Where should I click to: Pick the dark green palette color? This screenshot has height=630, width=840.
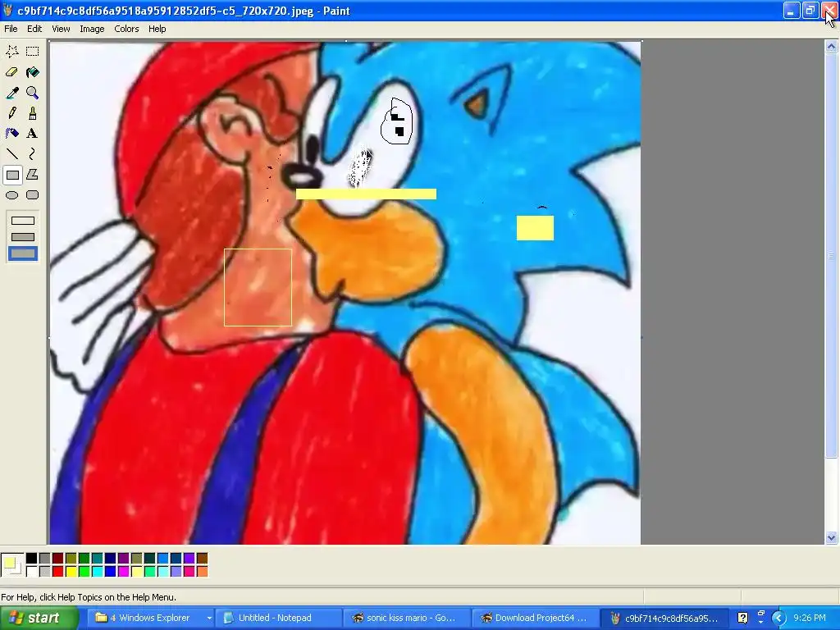[x=84, y=558]
